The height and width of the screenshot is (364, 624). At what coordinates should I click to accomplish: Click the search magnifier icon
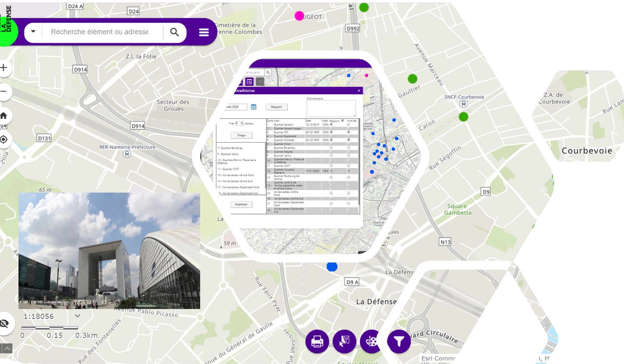(175, 32)
